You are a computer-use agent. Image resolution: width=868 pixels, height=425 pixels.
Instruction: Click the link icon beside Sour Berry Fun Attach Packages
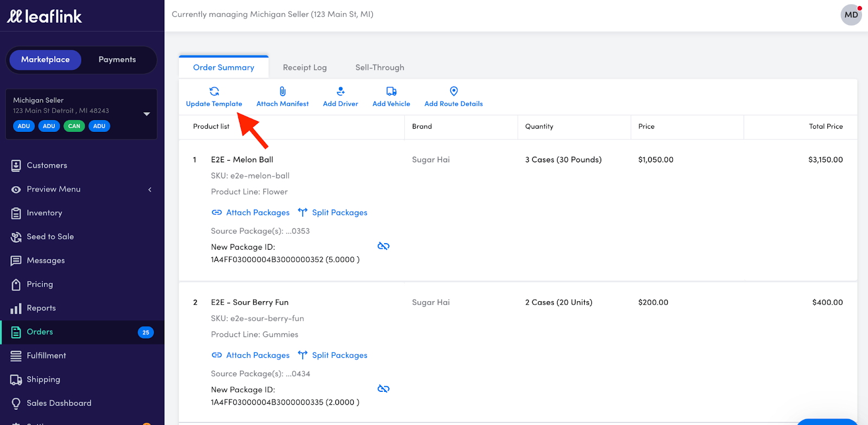pyautogui.click(x=217, y=355)
